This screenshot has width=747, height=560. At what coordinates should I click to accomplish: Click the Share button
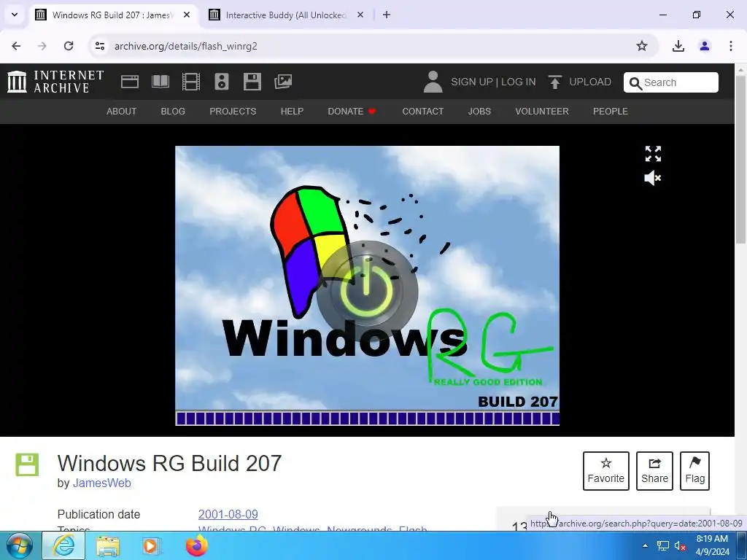pyautogui.click(x=654, y=471)
